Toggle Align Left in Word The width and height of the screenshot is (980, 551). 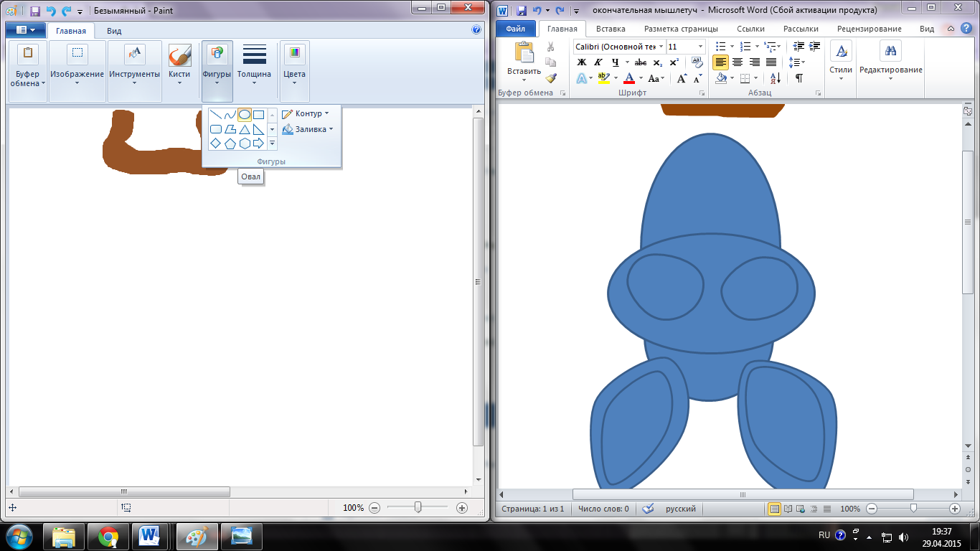(x=721, y=62)
